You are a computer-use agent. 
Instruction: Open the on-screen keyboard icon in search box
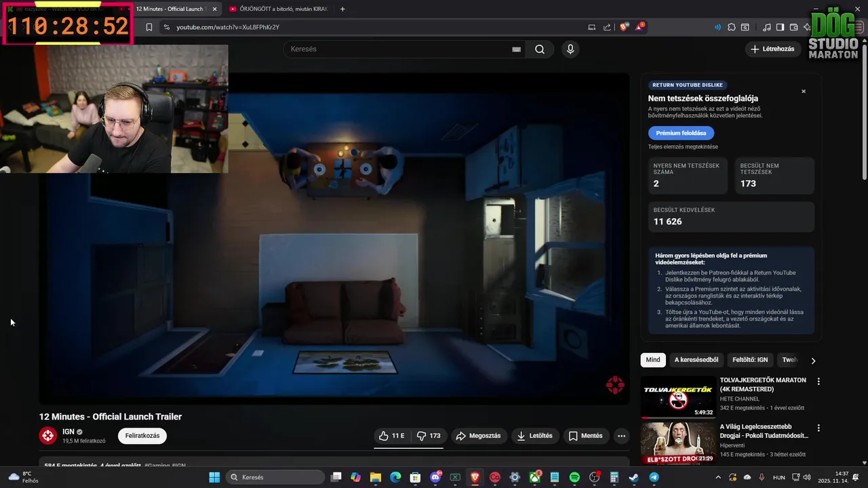[x=516, y=49]
